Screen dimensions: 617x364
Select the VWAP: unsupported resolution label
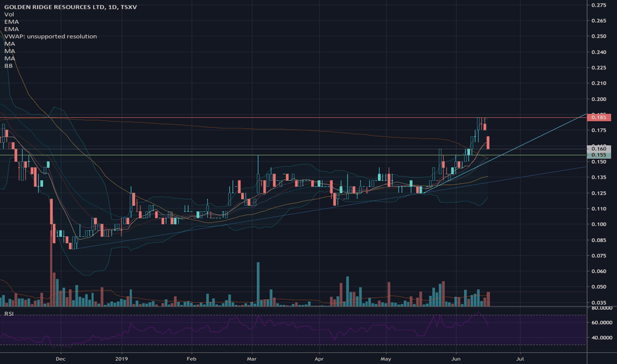50,36
